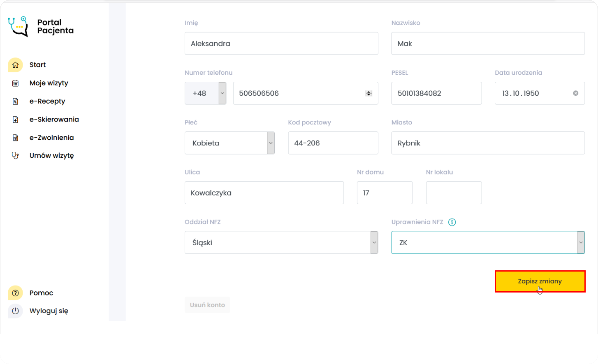Open Moje wizyty in the sidebar
Screen dimensions: 598x364
click(x=49, y=83)
